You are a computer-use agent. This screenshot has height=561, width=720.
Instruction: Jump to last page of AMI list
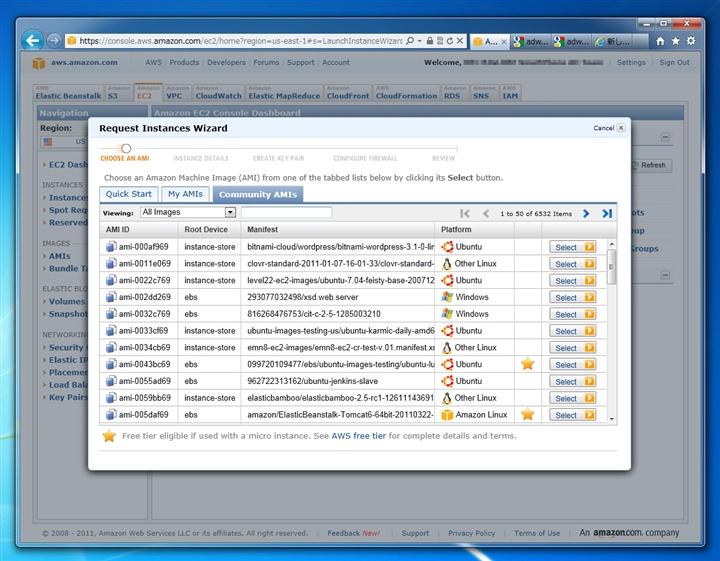(x=607, y=213)
